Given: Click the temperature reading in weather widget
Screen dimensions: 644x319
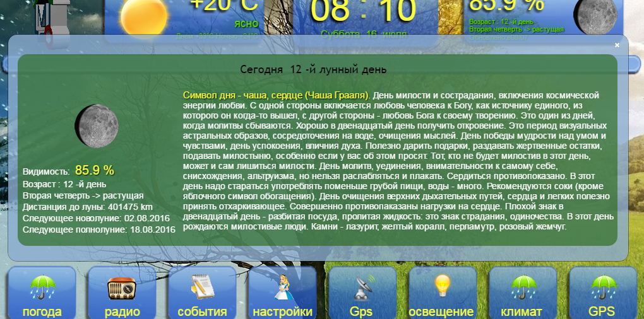Looking at the screenshot, I should [x=224, y=6].
